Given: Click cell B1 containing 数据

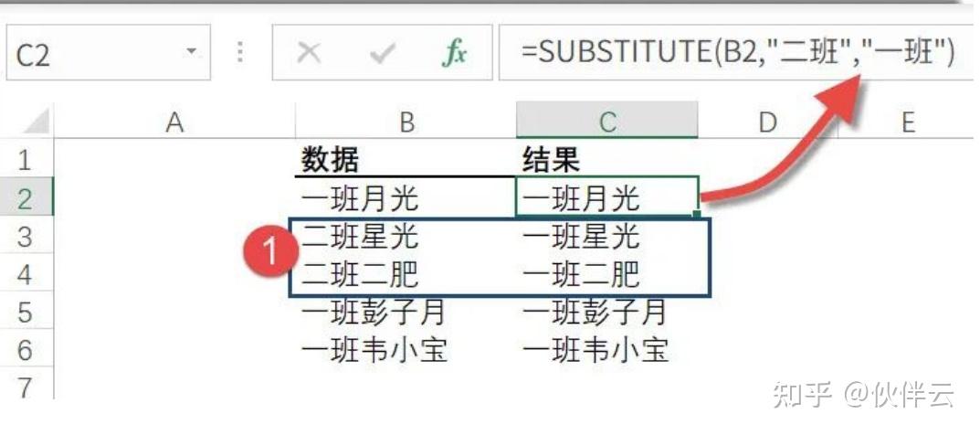Looking at the screenshot, I should tap(406, 161).
